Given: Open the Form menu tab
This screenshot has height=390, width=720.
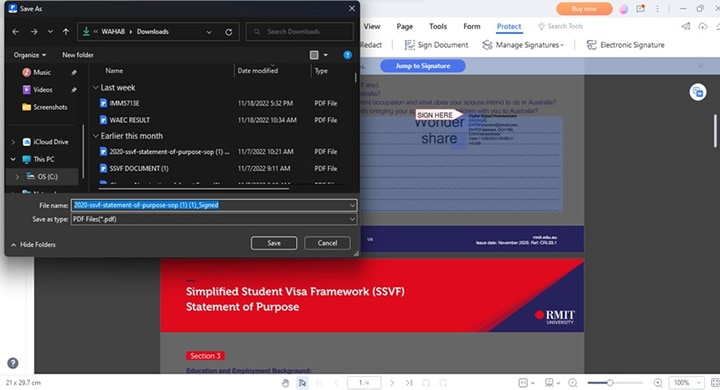Looking at the screenshot, I should point(472,27).
